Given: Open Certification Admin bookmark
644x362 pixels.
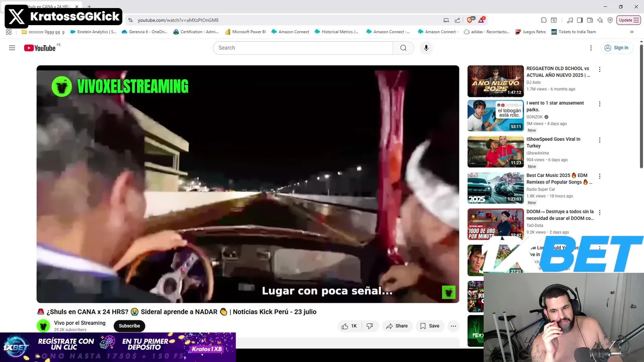Looking at the screenshot, I should 196,32.
